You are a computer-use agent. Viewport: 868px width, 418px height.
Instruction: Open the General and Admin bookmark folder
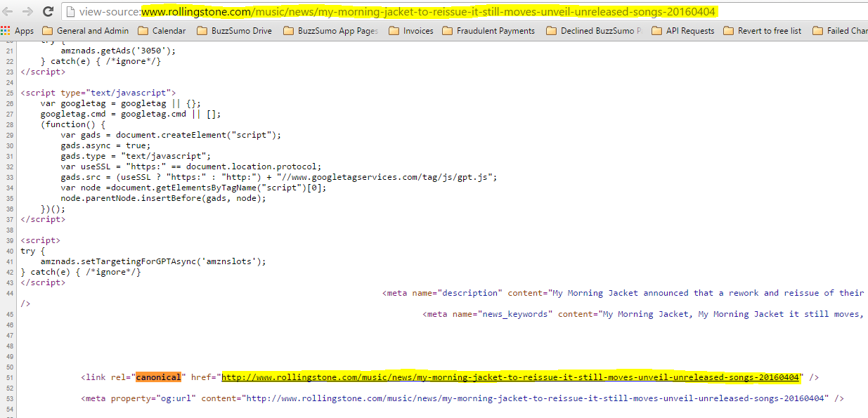[x=86, y=31]
